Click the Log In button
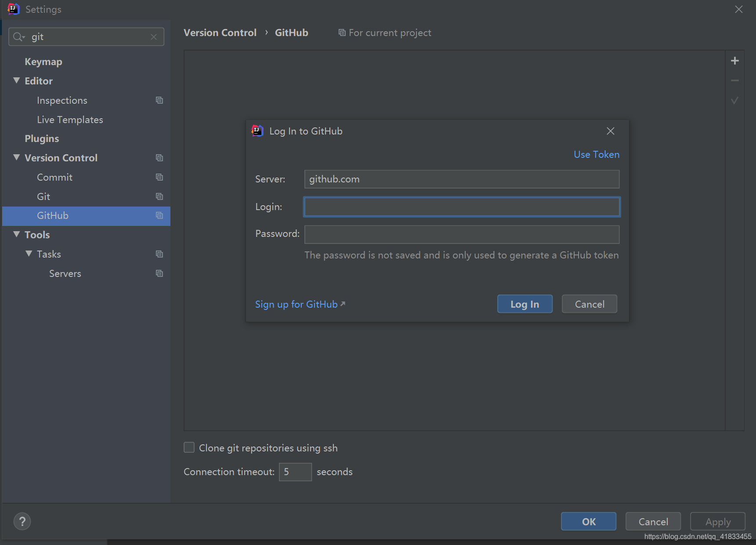Screen dimensions: 756x545 [525, 304]
